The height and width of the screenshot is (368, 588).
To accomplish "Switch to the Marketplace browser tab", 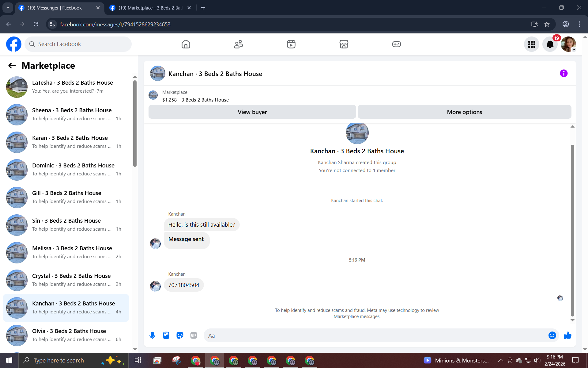I will point(150,8).
